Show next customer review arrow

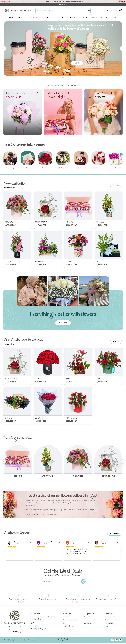click(x=122, y=550)
